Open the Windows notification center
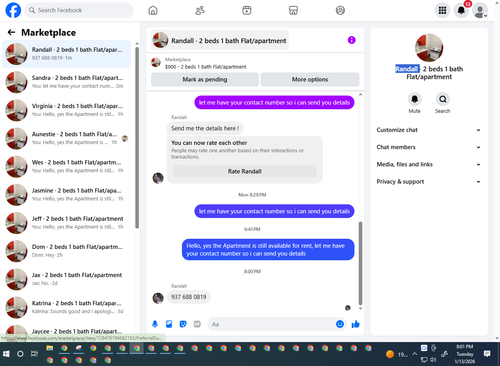This screenshot has height=366, width=500. [487, 354]
